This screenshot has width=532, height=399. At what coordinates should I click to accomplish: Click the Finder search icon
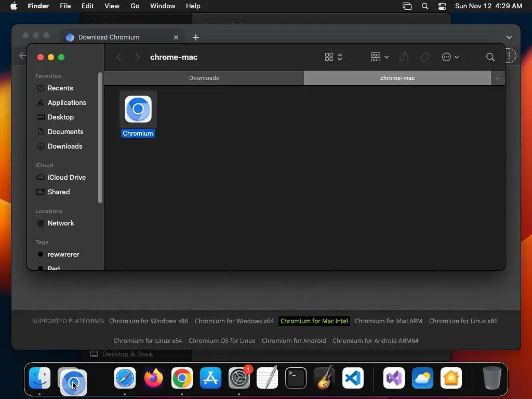point(490,57)
